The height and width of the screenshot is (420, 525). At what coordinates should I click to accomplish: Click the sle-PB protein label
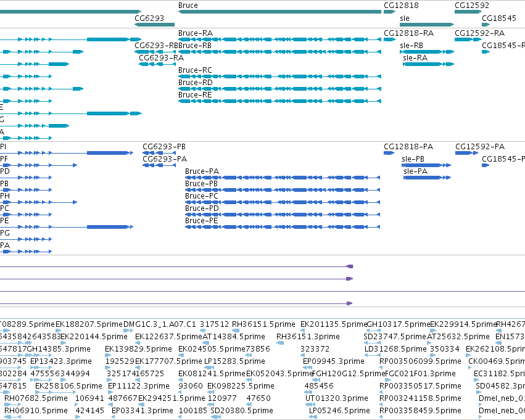pyautogui.click(x=413, y=159)
